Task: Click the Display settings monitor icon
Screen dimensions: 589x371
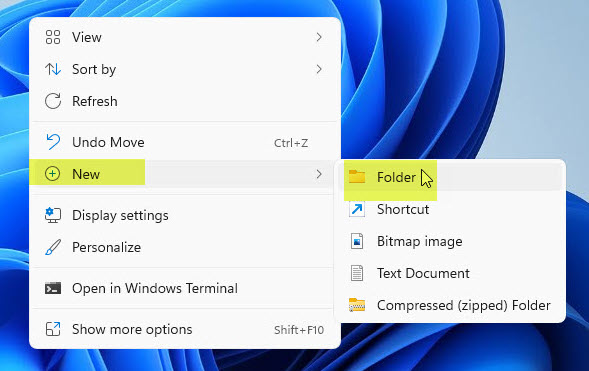Action: pyautogui.click(x=53, y=215)
